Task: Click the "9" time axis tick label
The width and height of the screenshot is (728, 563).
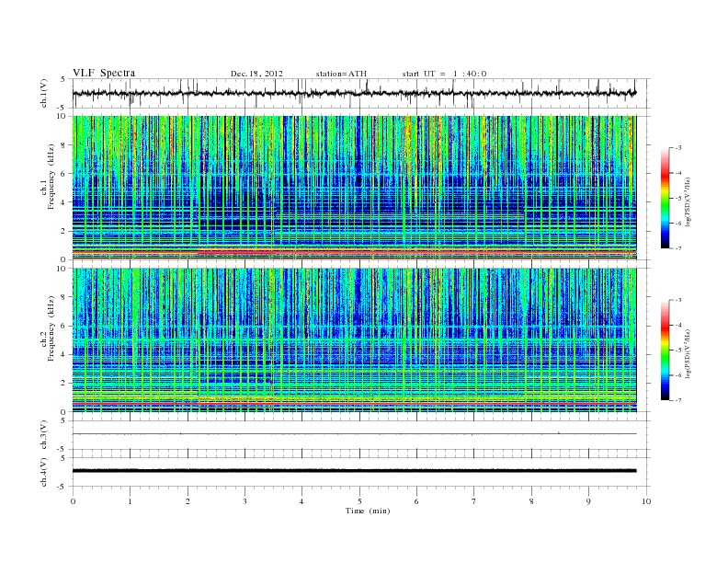Action: coord(588,501)
